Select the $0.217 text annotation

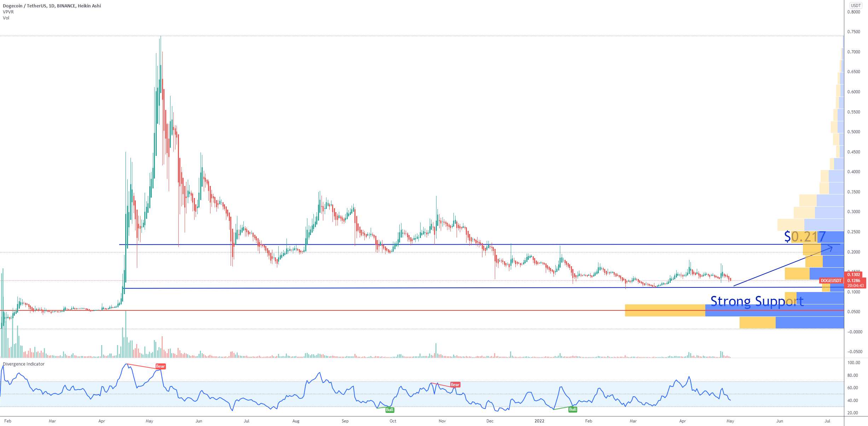[x=805, y=237]
